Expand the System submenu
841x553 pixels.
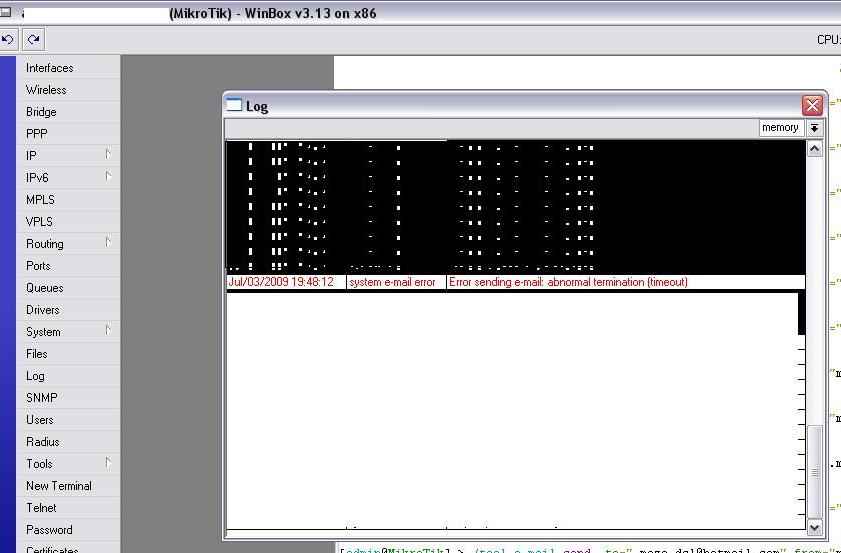68,331
